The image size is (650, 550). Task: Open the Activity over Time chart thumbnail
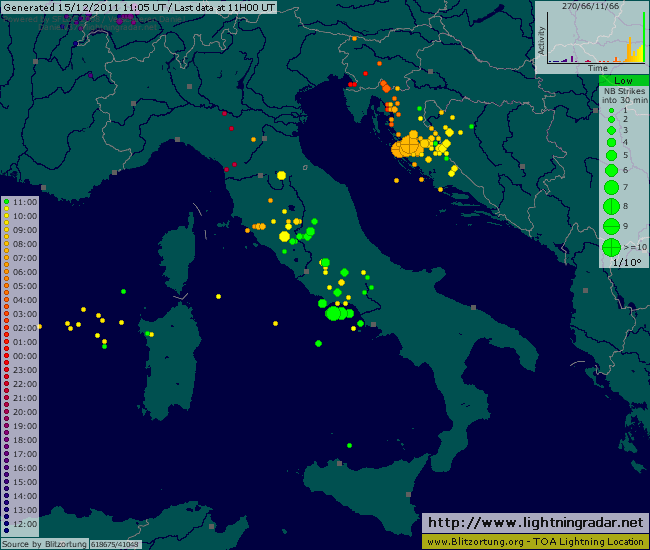tap(592, 38)
